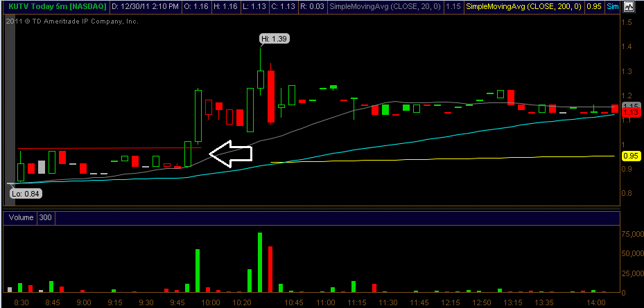
Task: Click the yellow 0.95 value in header
Action: [x=593, y=6]
